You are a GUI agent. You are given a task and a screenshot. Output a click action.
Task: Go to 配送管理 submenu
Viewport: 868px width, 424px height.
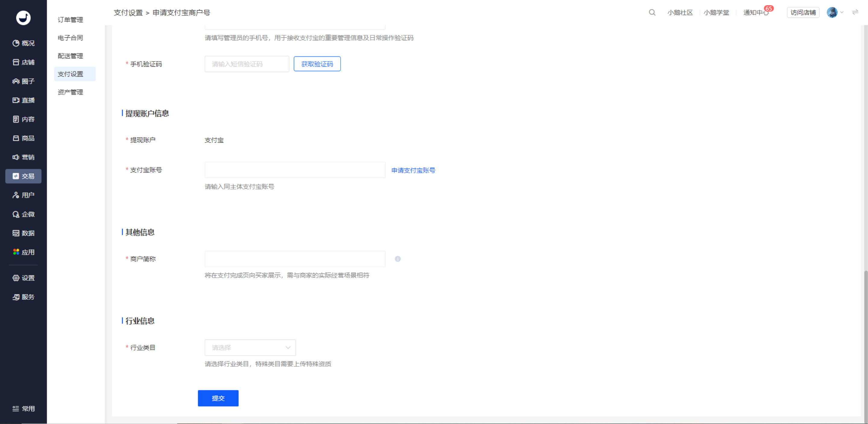coord(71,56)
